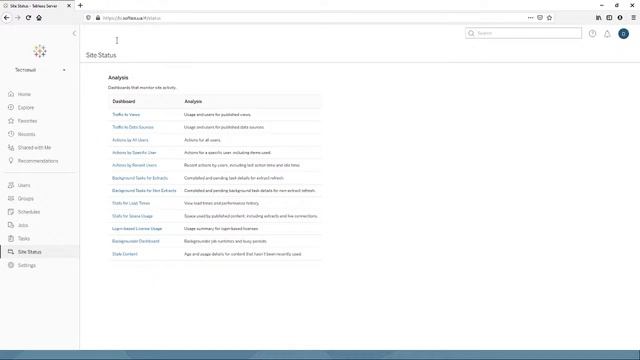The width and height of the screenshot is (640, 360).
Task: Open the notifications bell
Action: pyautogui.click(x=607, y=34)
